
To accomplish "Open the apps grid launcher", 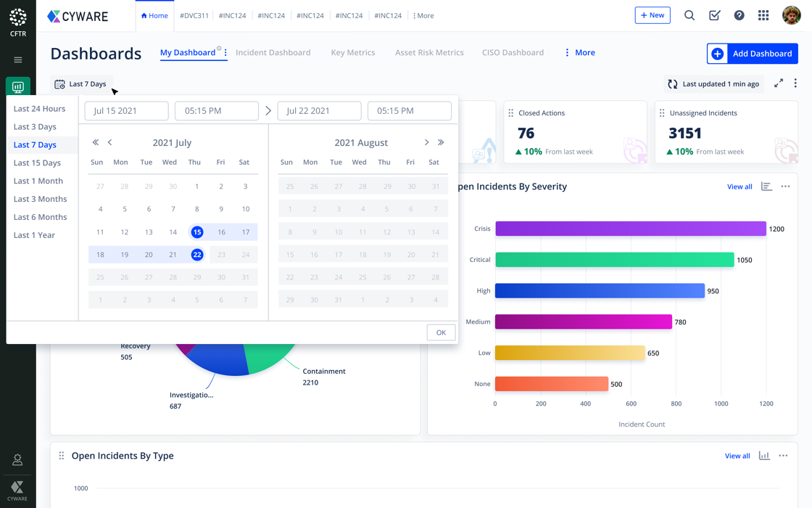I will [x=763, y=15].
